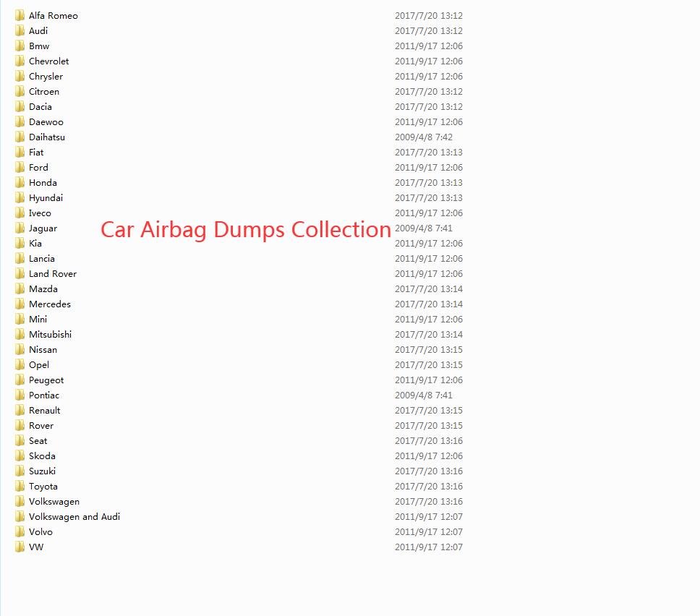Click the Nissan row modified date
Screen dimensions: 700x616
[429, 349]
